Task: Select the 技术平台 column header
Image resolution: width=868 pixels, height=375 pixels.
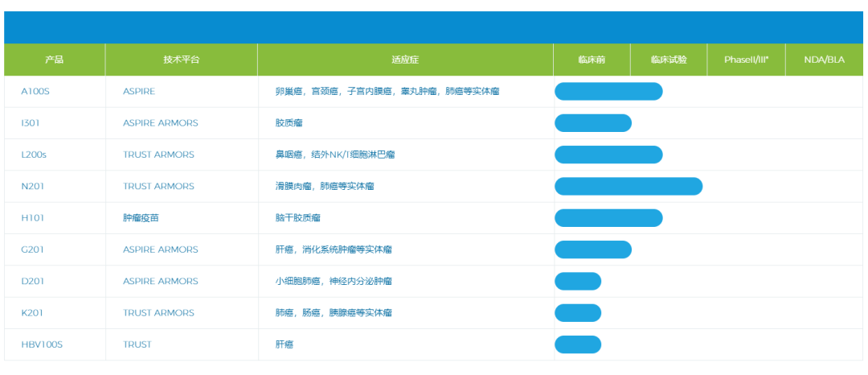Action: pyautogui.click(x=181, y=60)
